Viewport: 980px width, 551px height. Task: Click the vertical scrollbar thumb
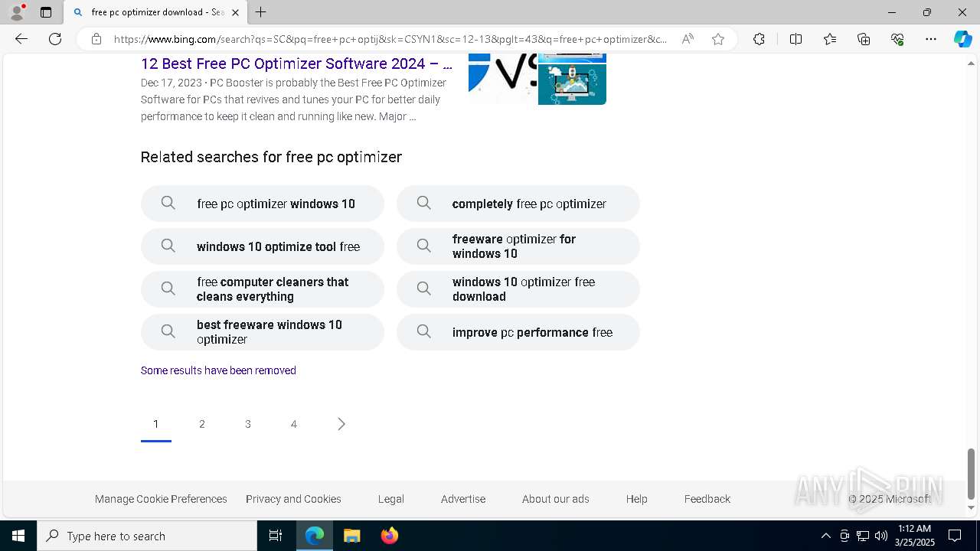[972, 473]
